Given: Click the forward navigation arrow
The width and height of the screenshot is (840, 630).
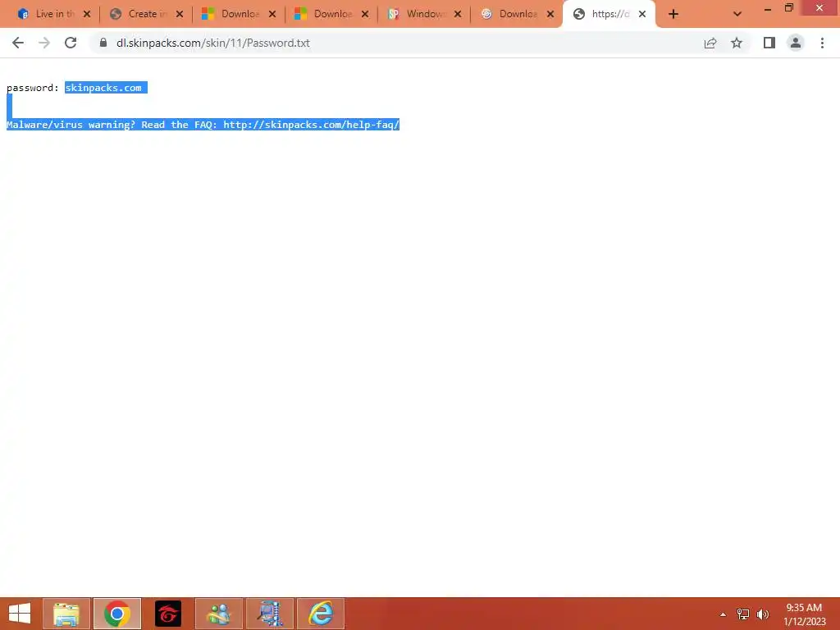Looking at the screenshot, I should [44, 43].
